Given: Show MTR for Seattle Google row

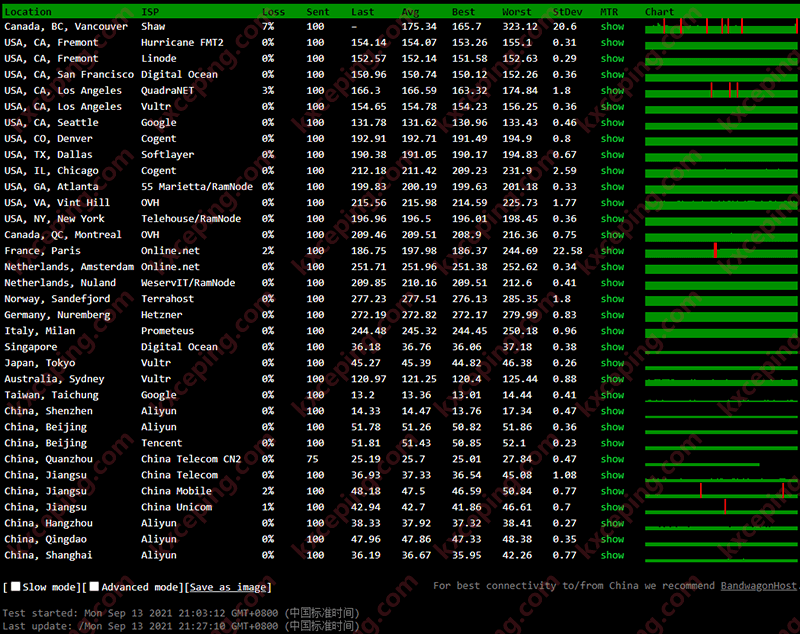Looking at the screenshot, I should [x=612, y=122].
